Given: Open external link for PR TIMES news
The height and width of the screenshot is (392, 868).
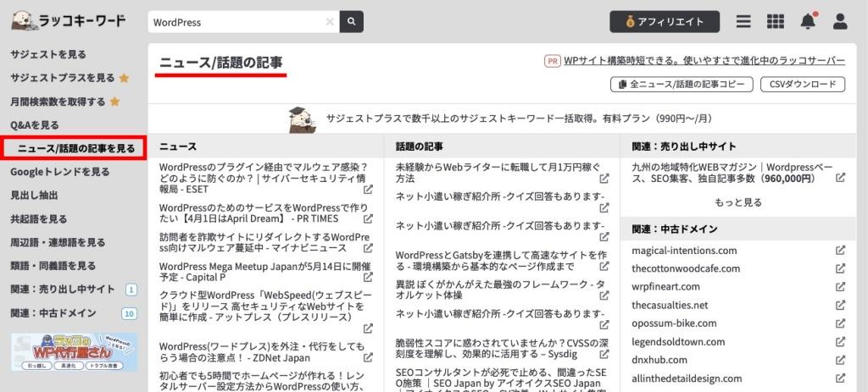Looking at the screenshot, I should tap(368, 219).
